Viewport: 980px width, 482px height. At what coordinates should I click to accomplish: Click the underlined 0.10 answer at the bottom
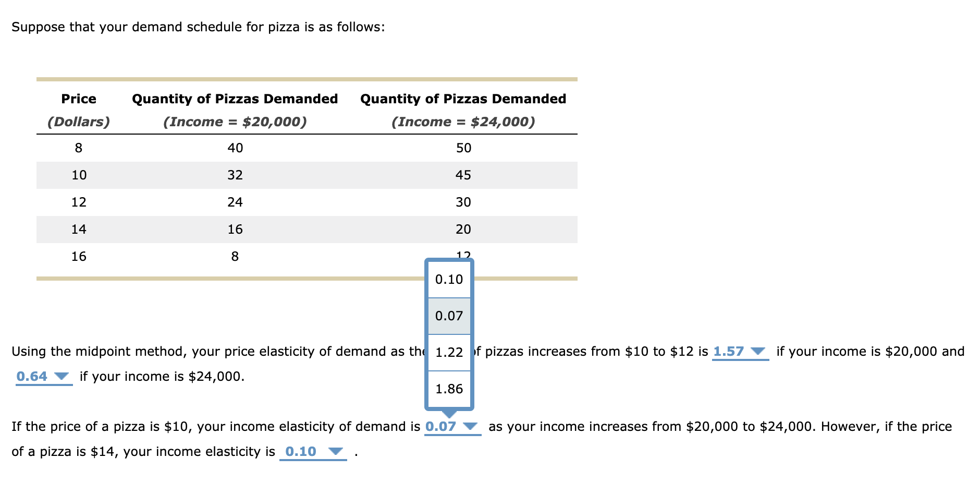tap(301, 451)
